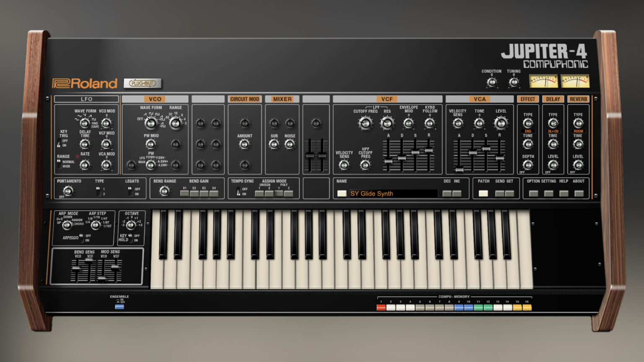The width and height of the screenshot is (644, 362).
Task: Click the Roland logo
Action: pyautogui.click(x=85, y=83)
